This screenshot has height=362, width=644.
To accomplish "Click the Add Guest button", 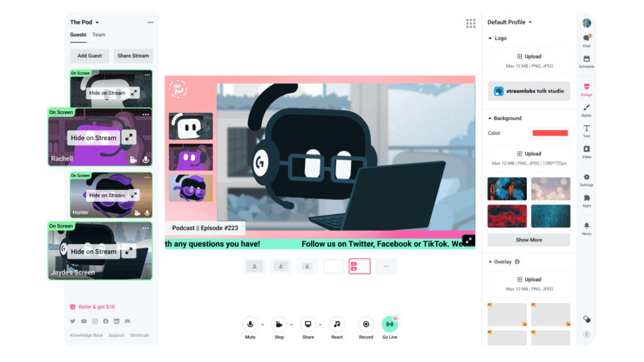I will pos(89,56).
